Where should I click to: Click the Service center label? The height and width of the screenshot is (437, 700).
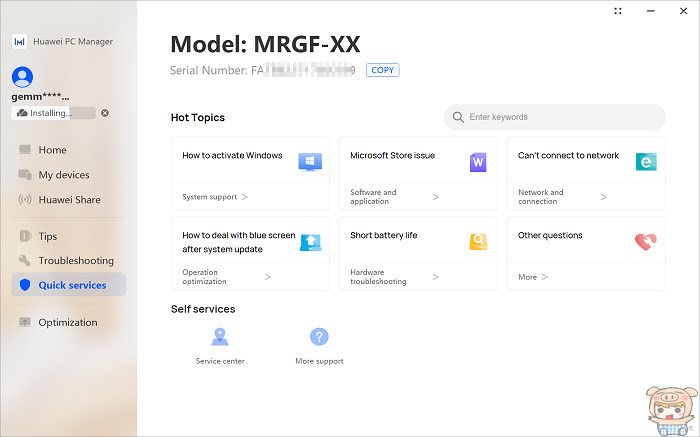[220, 361]
